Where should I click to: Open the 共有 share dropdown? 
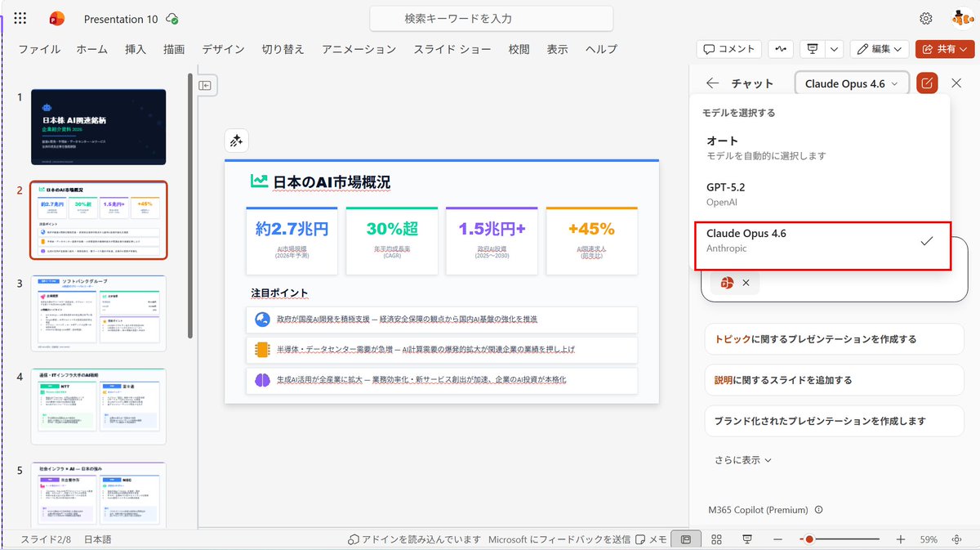[945, 49]
